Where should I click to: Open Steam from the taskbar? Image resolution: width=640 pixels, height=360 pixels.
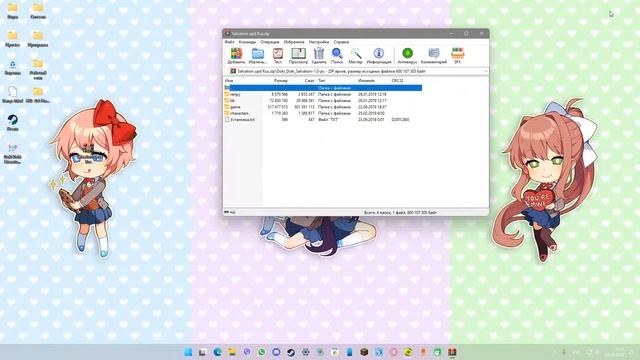pos(291,352)
